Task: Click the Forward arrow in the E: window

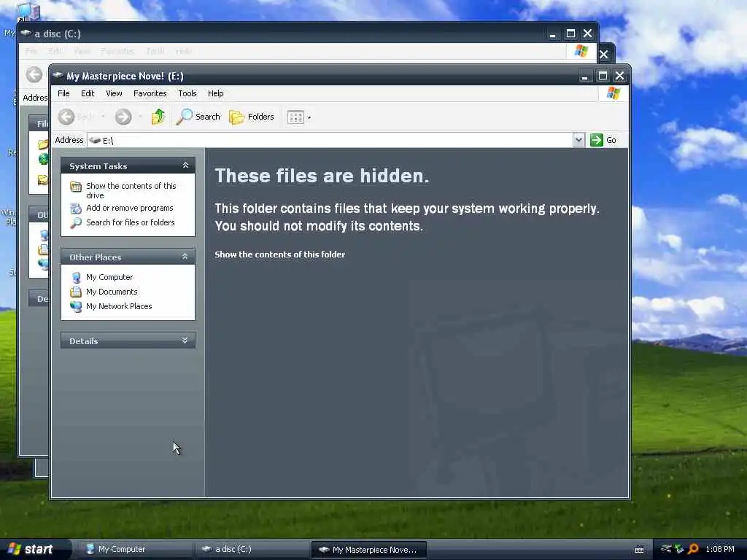Action: 123,117
